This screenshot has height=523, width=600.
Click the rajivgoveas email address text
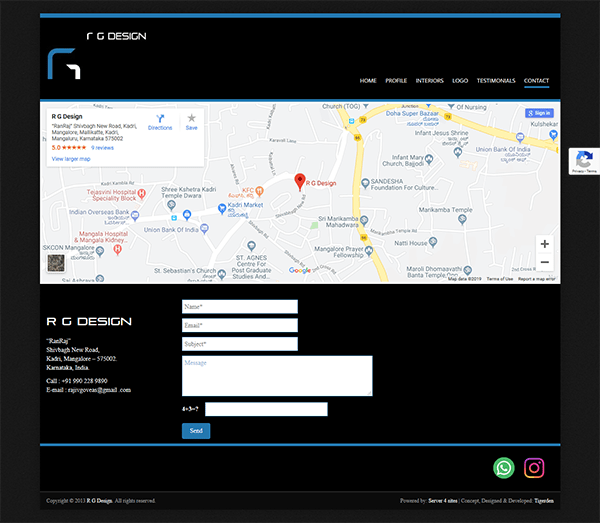pos(99,390)
